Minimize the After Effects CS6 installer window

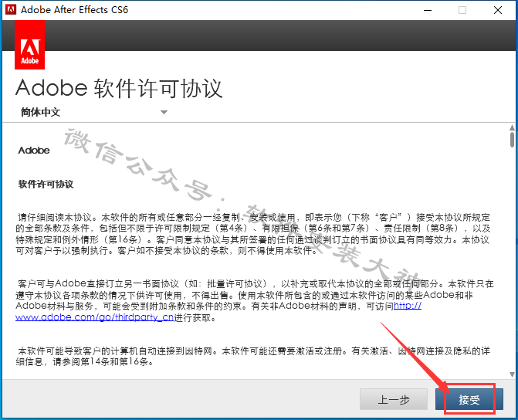coord(428,10)
